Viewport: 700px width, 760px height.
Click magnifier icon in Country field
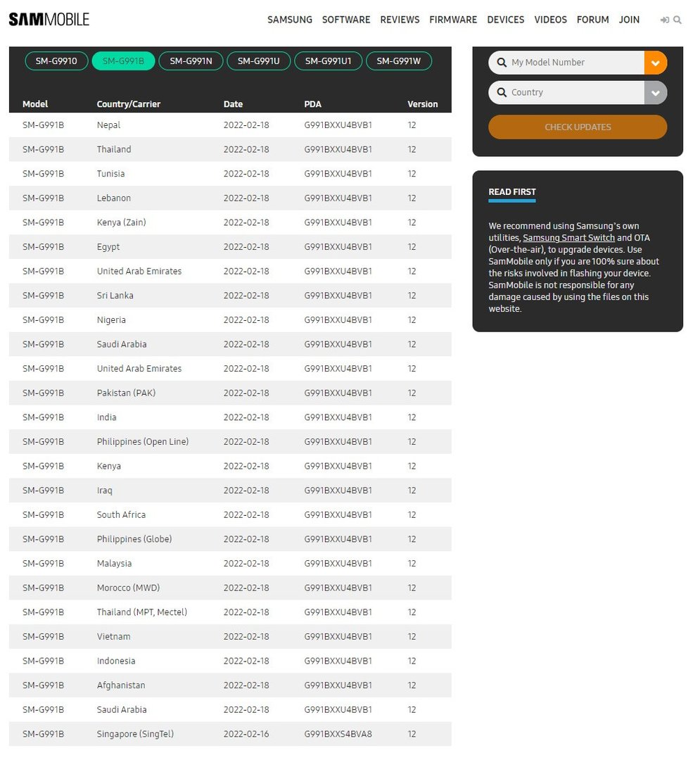[x=502, y=93]
